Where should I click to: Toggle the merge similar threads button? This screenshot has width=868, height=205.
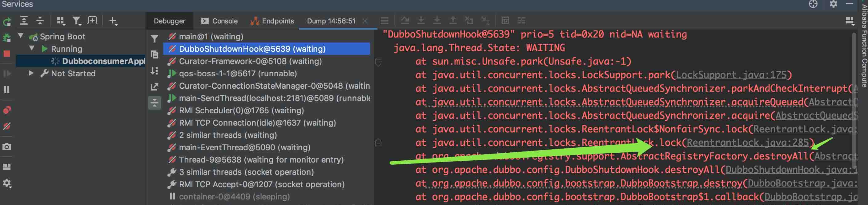[x=154, y=103]
